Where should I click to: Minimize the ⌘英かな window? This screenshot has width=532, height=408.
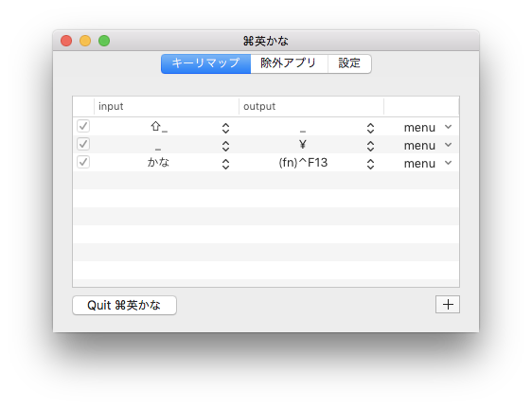coord(85,41)
